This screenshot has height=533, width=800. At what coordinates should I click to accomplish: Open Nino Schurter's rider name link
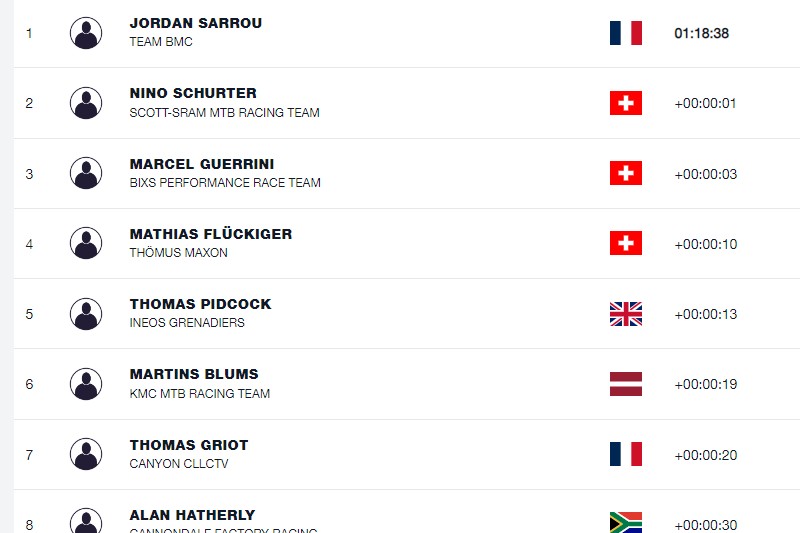pos(193,93)
